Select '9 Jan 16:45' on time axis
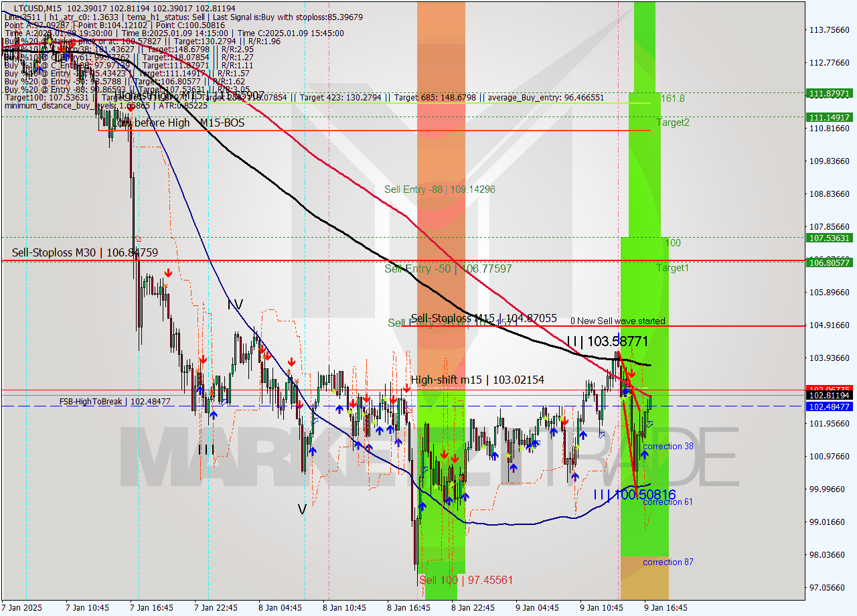857x616 pixels. point(666,608)
